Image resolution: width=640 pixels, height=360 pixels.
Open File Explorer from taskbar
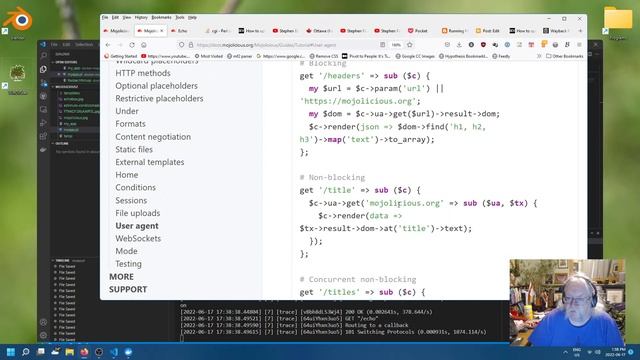pos(70,352)
